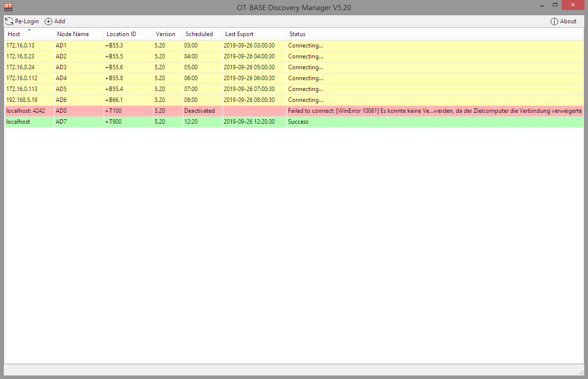The width and height of the screenshot is (588, 379).
Task: Click the OT-BASE app logo icon
Action: (x=8, y=7)
